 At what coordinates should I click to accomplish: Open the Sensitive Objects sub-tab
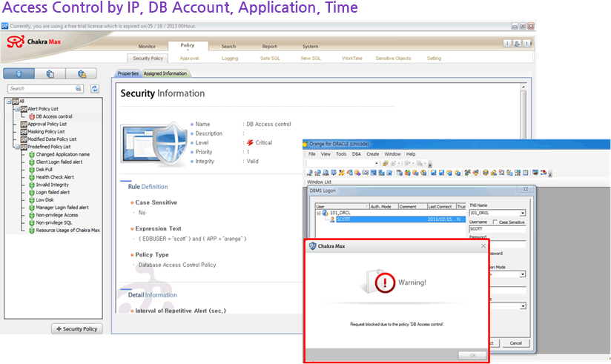pos(393,59)
